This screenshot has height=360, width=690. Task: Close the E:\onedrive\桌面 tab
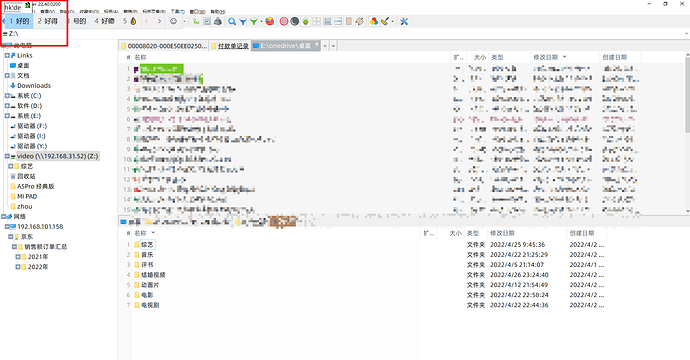pos(316,45)
